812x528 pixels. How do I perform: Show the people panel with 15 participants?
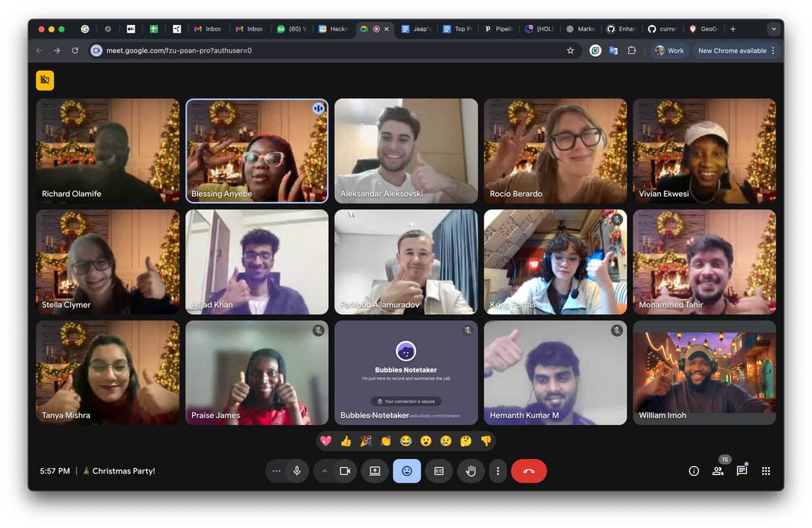pyautogui.click(x=718, y=471)
